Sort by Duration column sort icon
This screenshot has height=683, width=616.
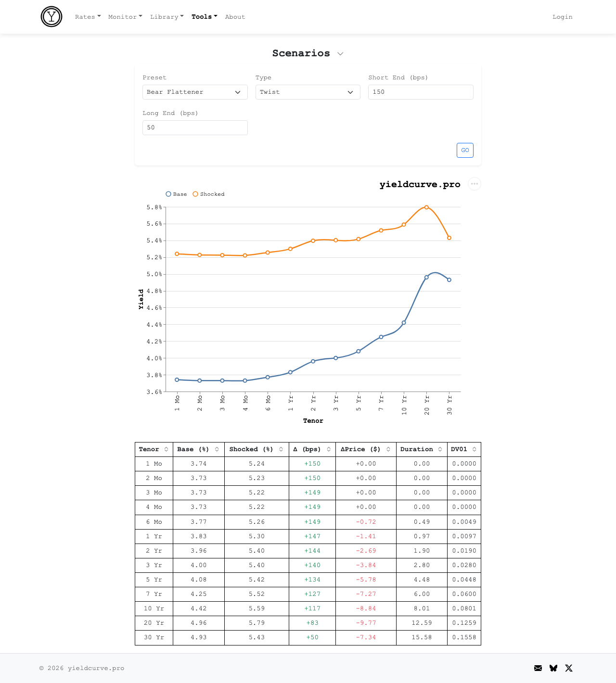click(440, 449)
